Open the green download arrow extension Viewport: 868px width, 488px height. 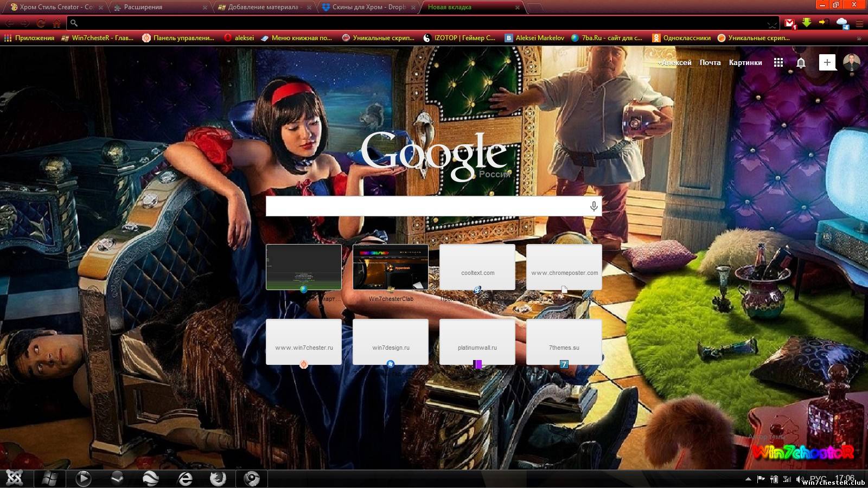(x=807, y=23)
